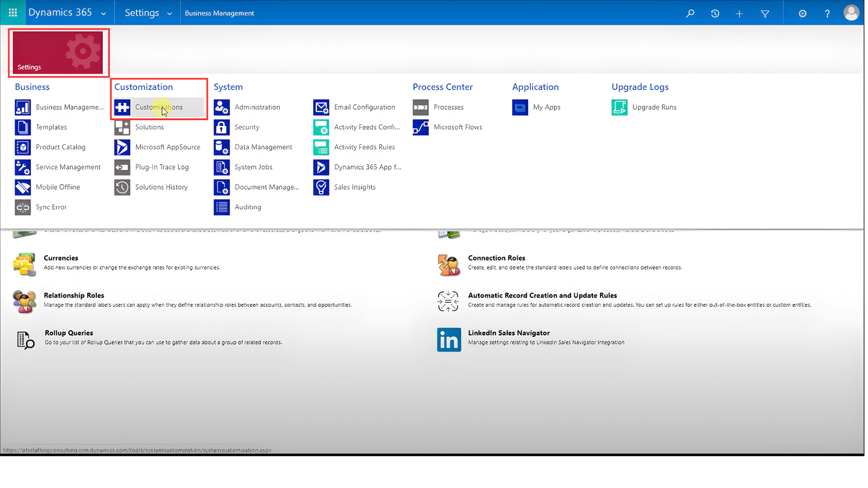Open the app launcher waffle icon
Viewport: 868px width, 488px height.
[x=13, y=13]
